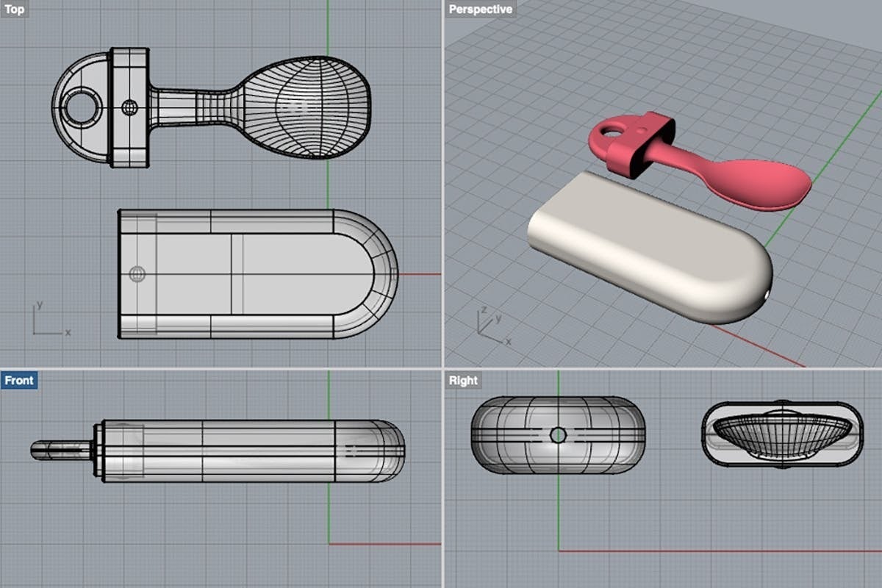Screen dimensions: 882x588
Task: Click the XYZ axis icon in Perspective view
Action: pyautogui.click(x=489, y=325)
